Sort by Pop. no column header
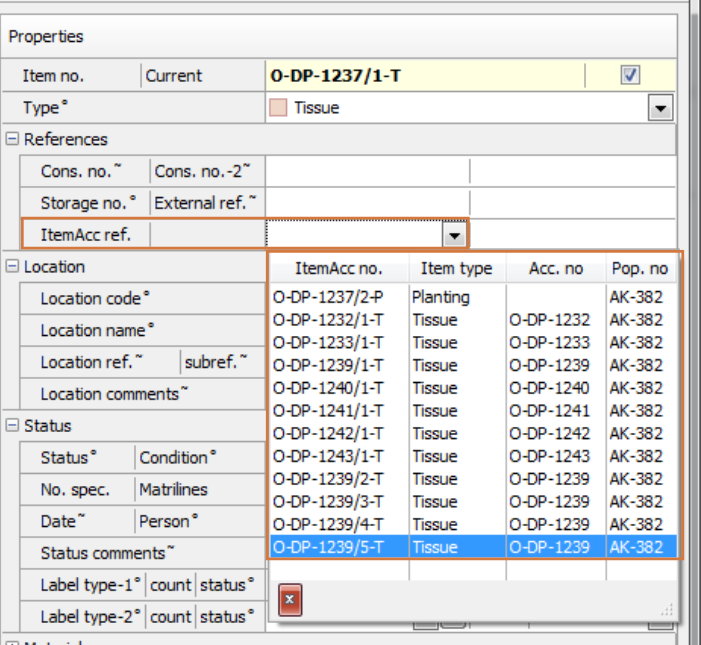 click(641, 269)
